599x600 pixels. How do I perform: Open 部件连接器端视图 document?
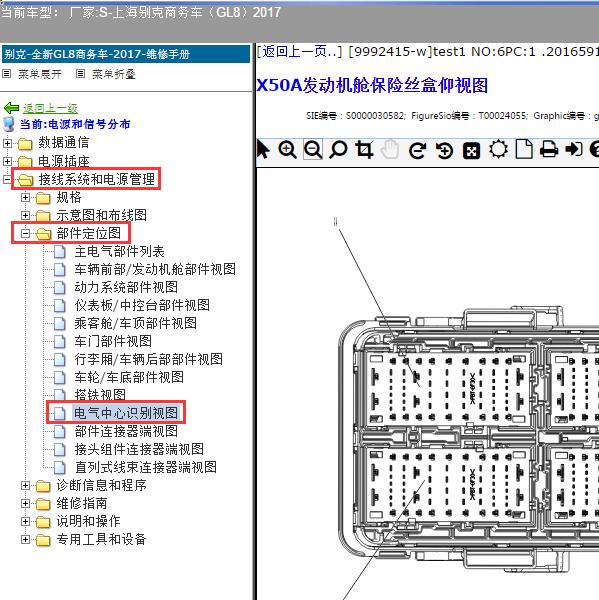pyautogui.click(x=126, y=431)
